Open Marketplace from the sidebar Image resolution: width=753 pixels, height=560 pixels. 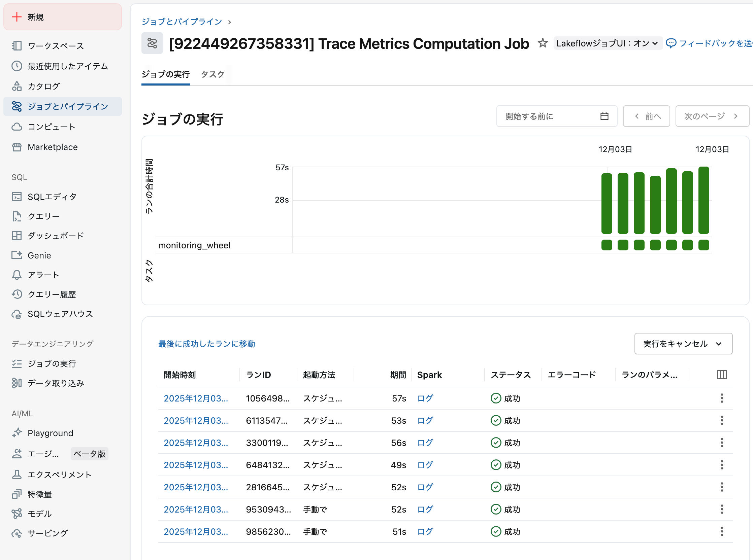click(x=52, y=147)
